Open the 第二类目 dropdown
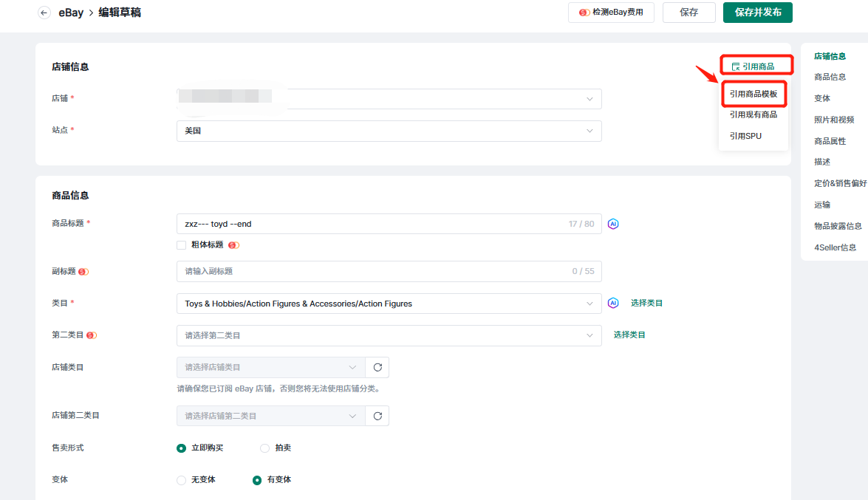 pos(389,335)
